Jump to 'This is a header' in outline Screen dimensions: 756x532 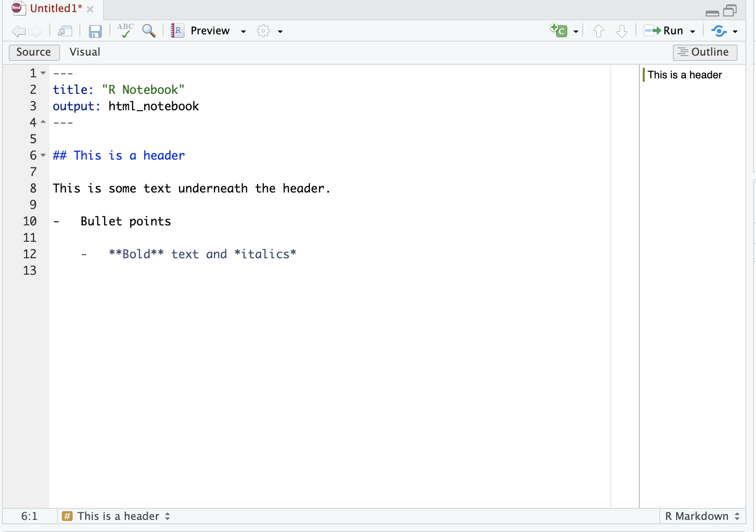(x=684, y=75)
